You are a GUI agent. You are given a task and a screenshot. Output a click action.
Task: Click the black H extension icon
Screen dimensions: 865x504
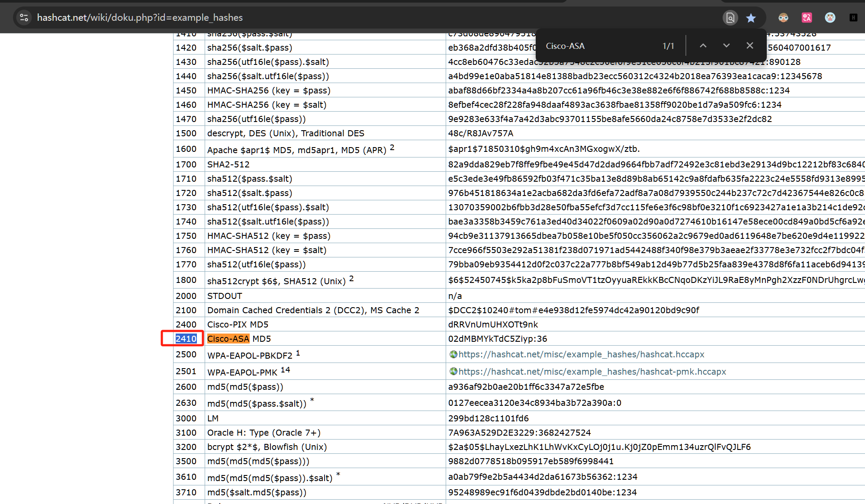point(853,18)
